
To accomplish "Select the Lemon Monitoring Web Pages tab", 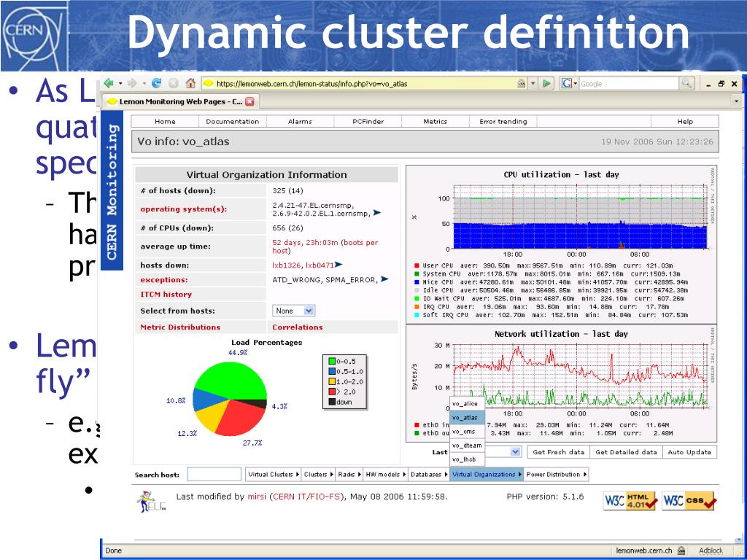I will [x=181, y=101].
